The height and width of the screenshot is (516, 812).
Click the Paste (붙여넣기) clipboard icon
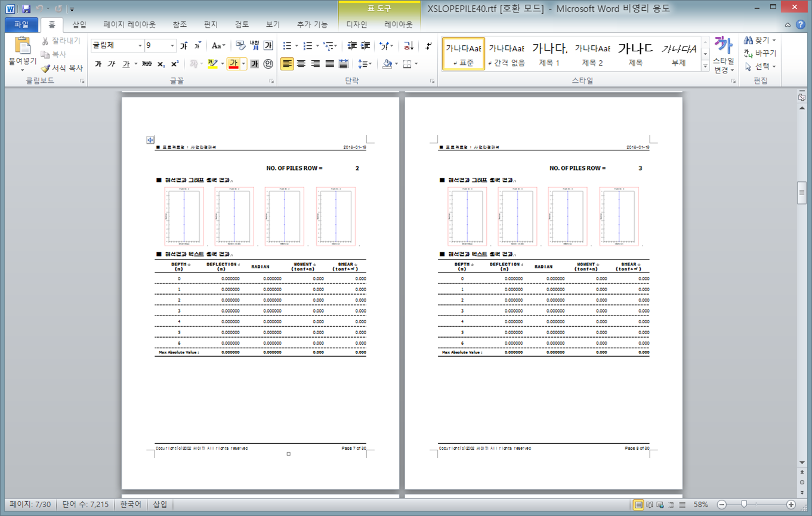tap(22, 46)
